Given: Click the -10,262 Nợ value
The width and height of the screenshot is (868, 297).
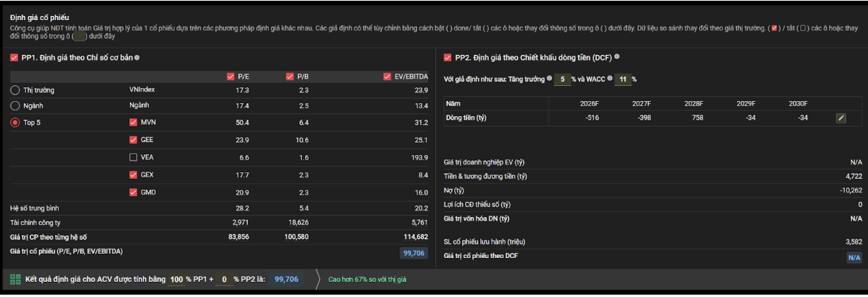Looking at the screenshot, I should [851, 190].
